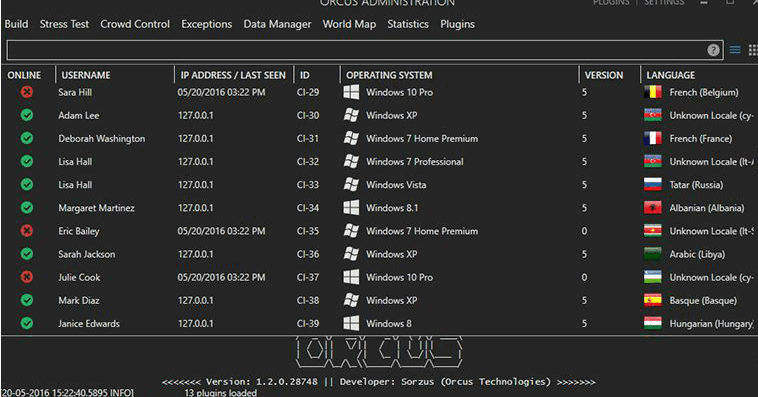This screenshot has height=397, width=758.
Task: Click the version info line in console
Action: [379, 382]
